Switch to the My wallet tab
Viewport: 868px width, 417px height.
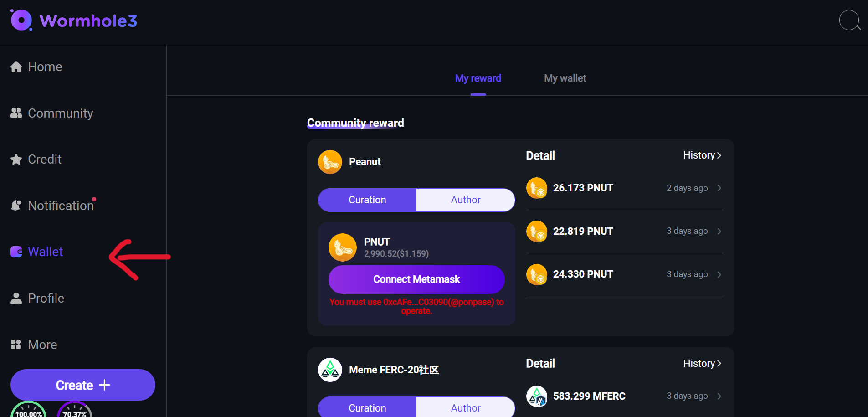565,78
